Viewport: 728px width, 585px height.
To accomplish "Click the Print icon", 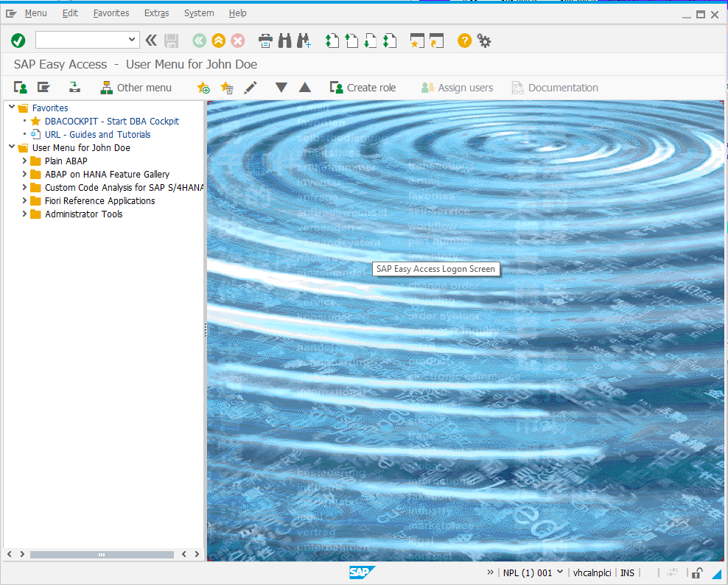I will pyautogui.click(x=265, y=41).
